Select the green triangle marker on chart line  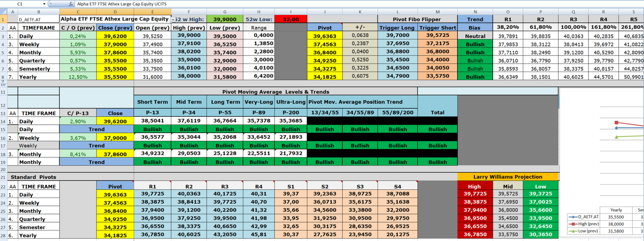[616, 137]
